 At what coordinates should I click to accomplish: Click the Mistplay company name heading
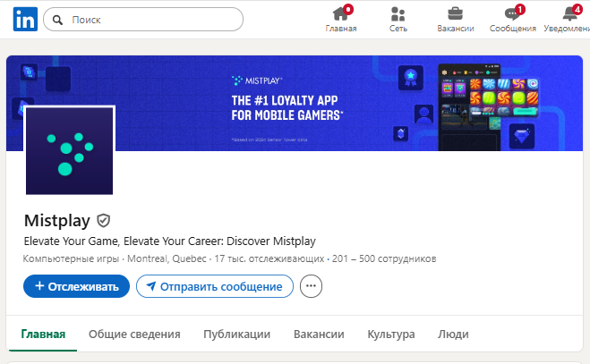[x=57, y=221]
